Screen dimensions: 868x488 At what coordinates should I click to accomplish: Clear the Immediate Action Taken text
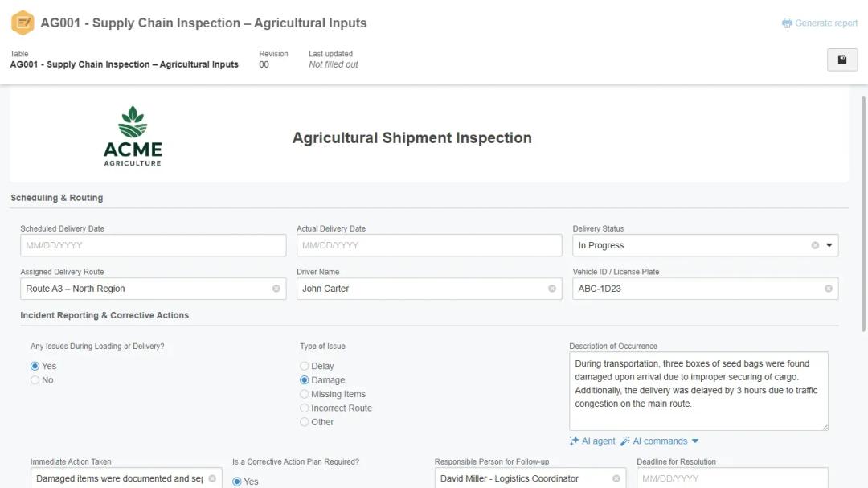click(x=212, y=478)
